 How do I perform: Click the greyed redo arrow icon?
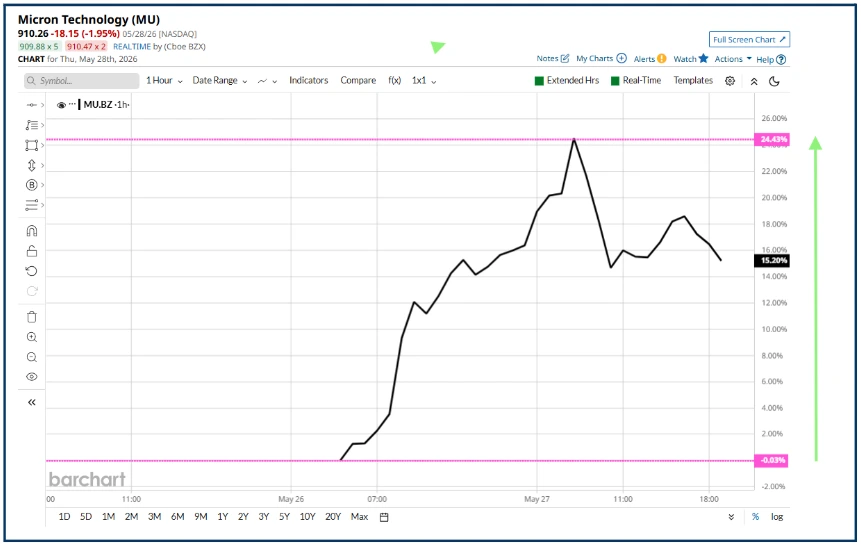tap(32, 291)
